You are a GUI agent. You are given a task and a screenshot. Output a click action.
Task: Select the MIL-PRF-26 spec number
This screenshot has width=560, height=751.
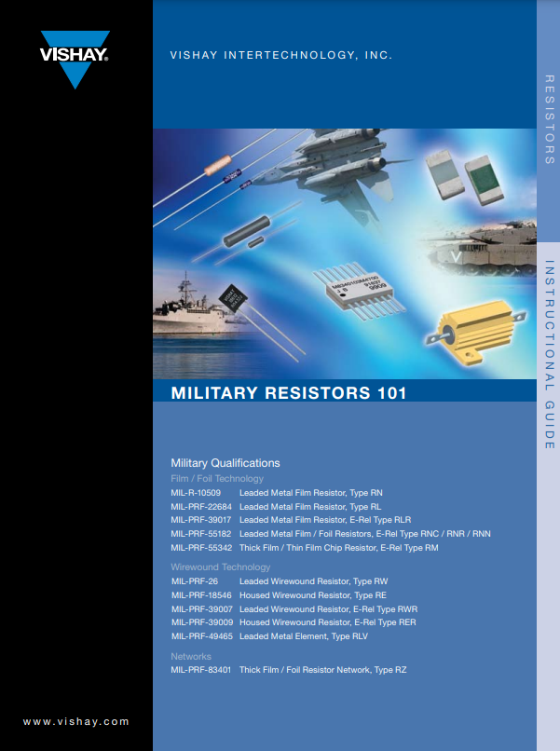(195, 581)
